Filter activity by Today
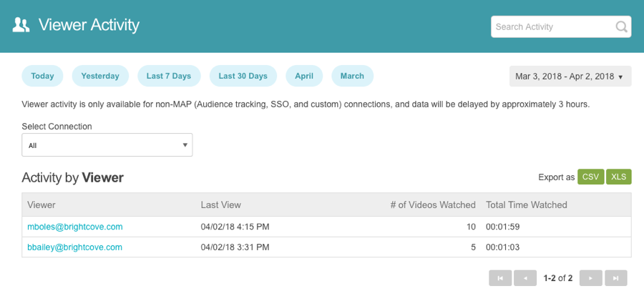644x296 pixels. coord(42,76)
